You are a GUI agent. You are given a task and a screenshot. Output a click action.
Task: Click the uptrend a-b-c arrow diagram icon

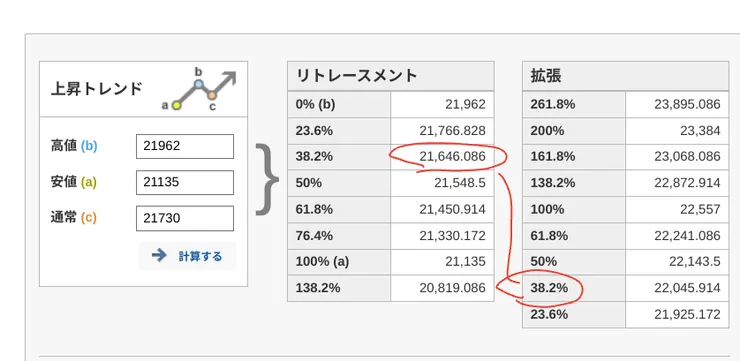[199, 89]
